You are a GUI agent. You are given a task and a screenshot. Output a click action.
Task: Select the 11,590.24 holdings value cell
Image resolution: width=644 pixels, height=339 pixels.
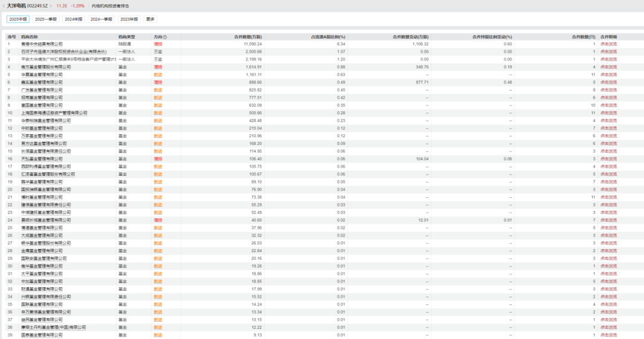[253, 44]
